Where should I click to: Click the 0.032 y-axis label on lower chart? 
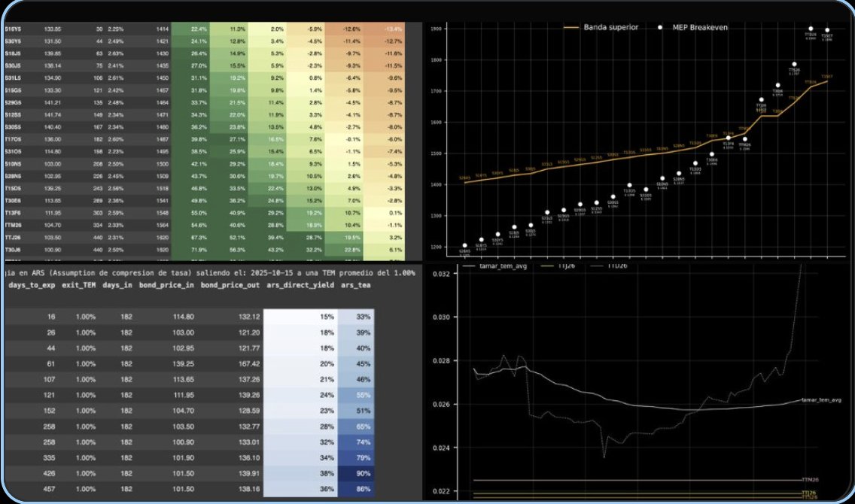coord(443,274)
